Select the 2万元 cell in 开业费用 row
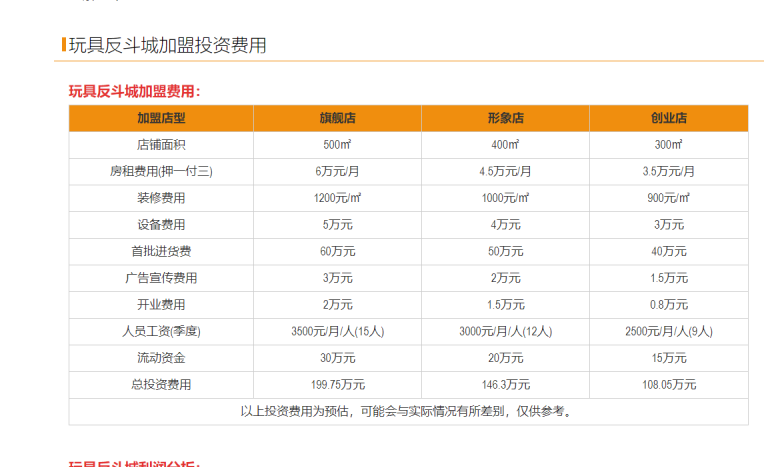The image size is (770, 467). click(337, 305)
